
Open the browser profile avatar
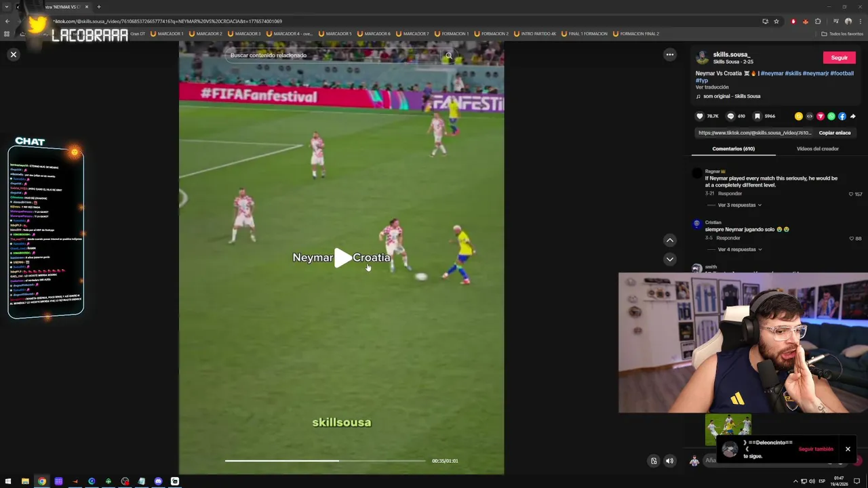(x=848, y=21)
